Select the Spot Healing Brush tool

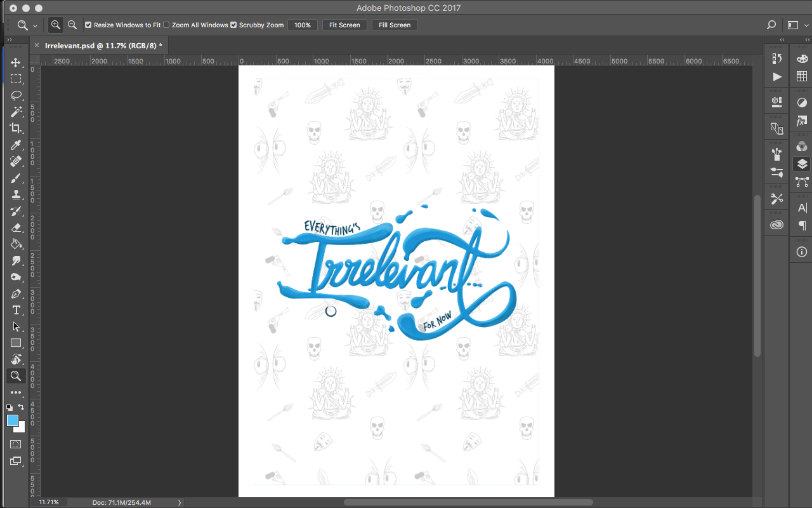pos(16,161)
